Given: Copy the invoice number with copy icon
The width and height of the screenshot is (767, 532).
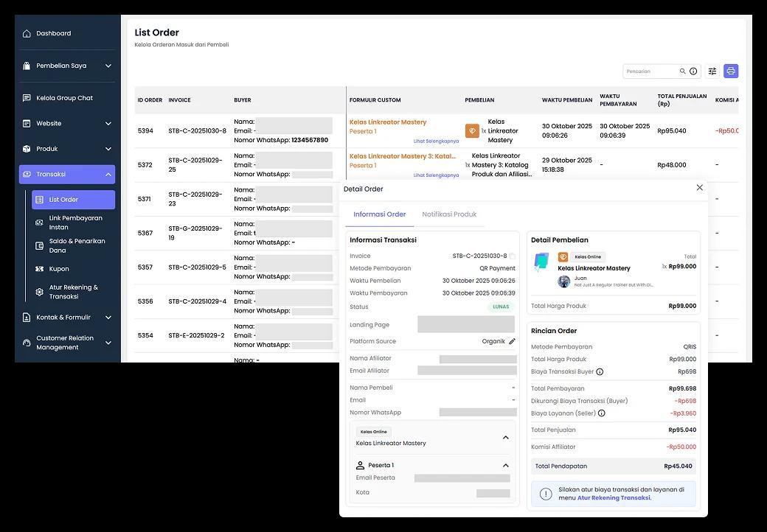Looking at the screenshot, I should [513, 256].
